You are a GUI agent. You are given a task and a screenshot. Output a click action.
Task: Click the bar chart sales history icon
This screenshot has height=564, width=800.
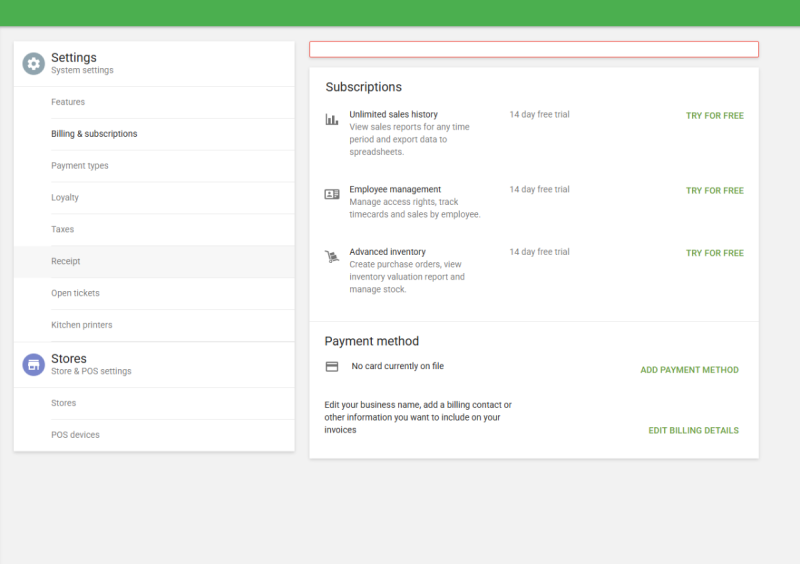(332, 119)
